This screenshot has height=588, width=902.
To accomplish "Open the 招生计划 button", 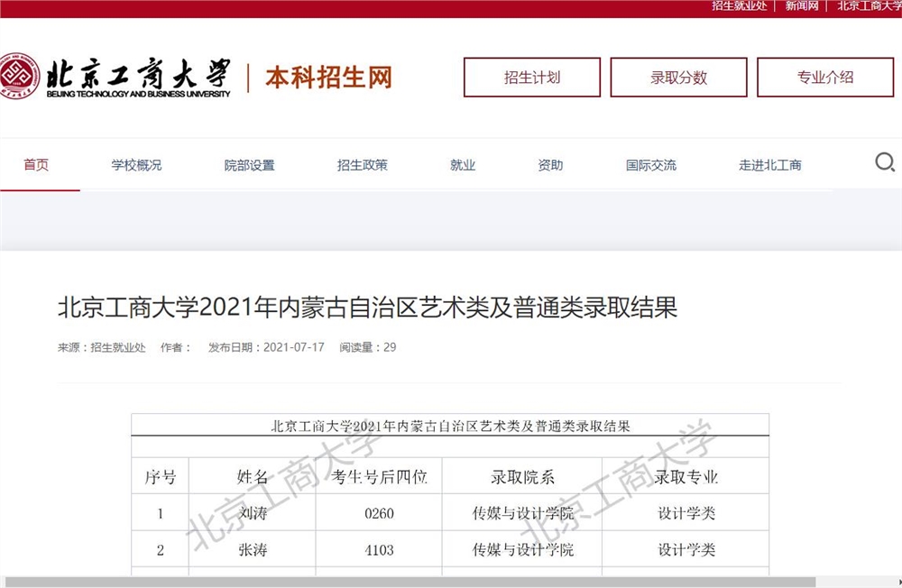I will point(532,77).
